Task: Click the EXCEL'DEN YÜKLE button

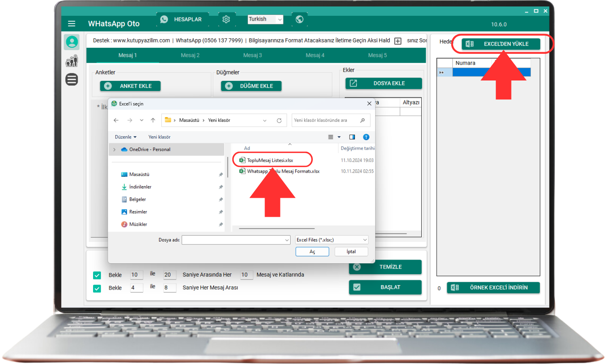Action: pos(501,44)
